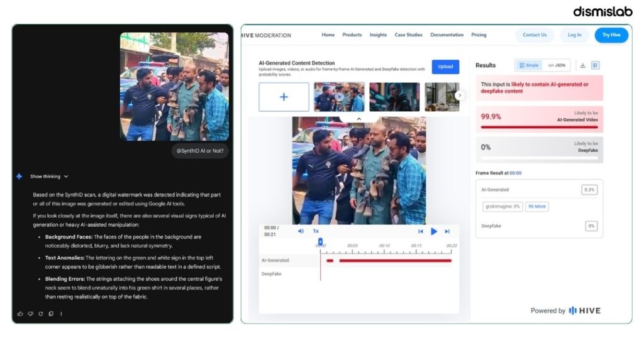
Task: Play the uploaded video
Action: tap(434, 231)
